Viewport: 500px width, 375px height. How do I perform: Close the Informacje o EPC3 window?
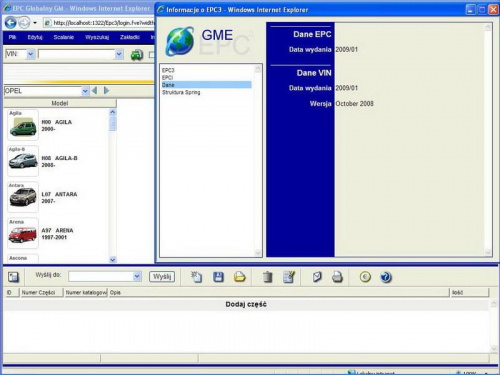click(493, 10)
